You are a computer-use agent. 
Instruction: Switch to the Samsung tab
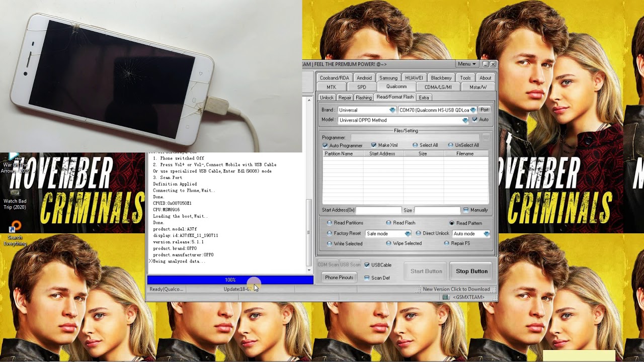388,78
